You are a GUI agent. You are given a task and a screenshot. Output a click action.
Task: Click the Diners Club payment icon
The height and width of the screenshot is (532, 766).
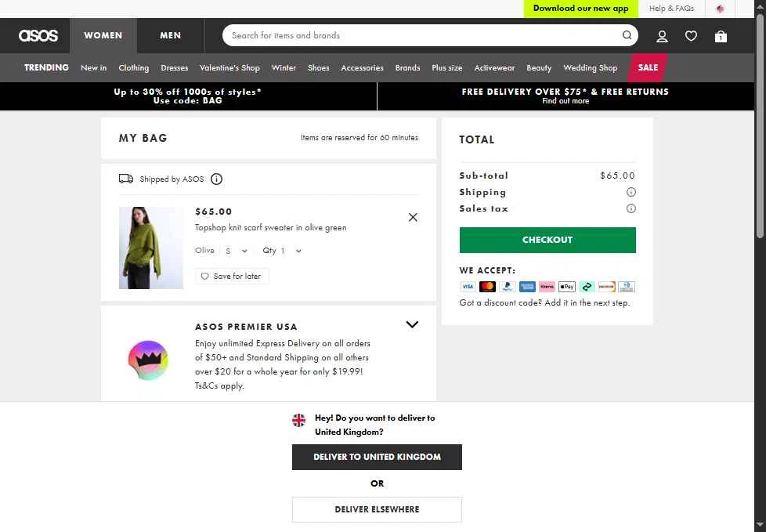pyautogui.click(x=627, y=287)
